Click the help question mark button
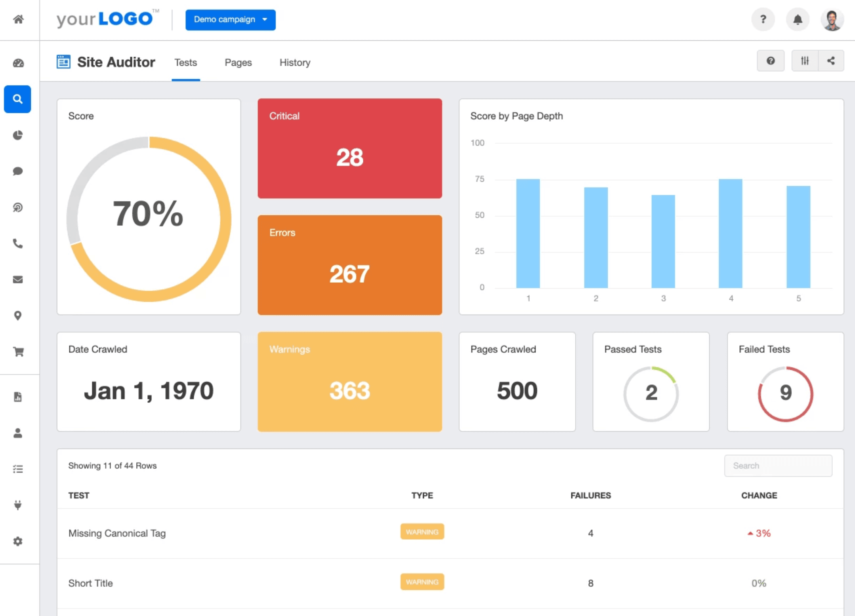 tap(763, 19)
